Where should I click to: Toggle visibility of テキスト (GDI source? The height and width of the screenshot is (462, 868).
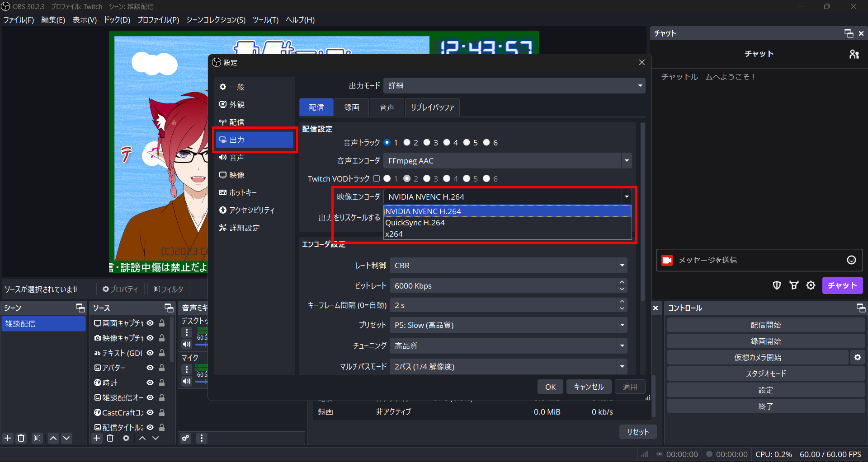pos(150,353)
